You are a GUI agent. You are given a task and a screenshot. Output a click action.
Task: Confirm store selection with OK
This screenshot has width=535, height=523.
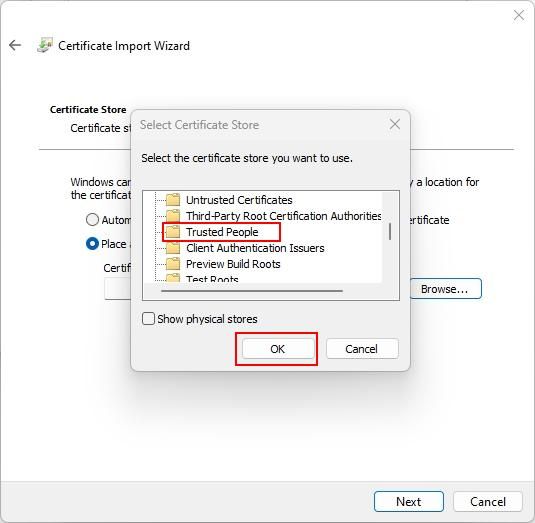pyautogui.click(x=278, y=349)
